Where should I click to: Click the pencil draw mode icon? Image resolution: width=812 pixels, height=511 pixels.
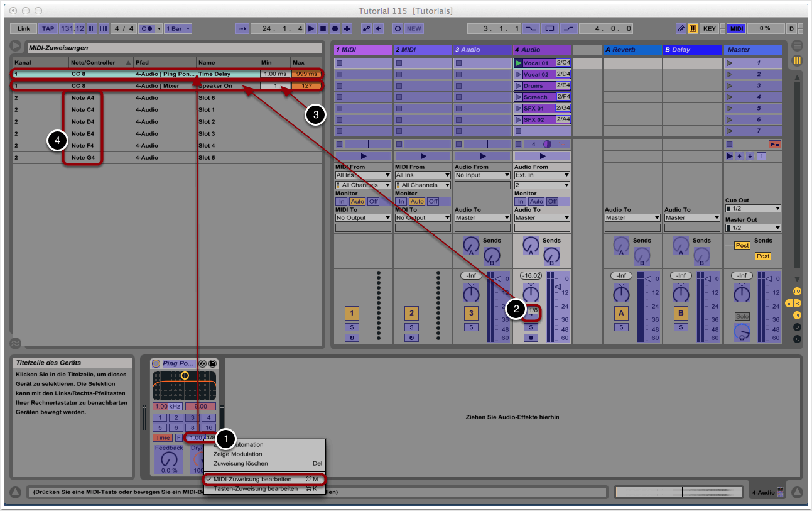click(681, 29)
